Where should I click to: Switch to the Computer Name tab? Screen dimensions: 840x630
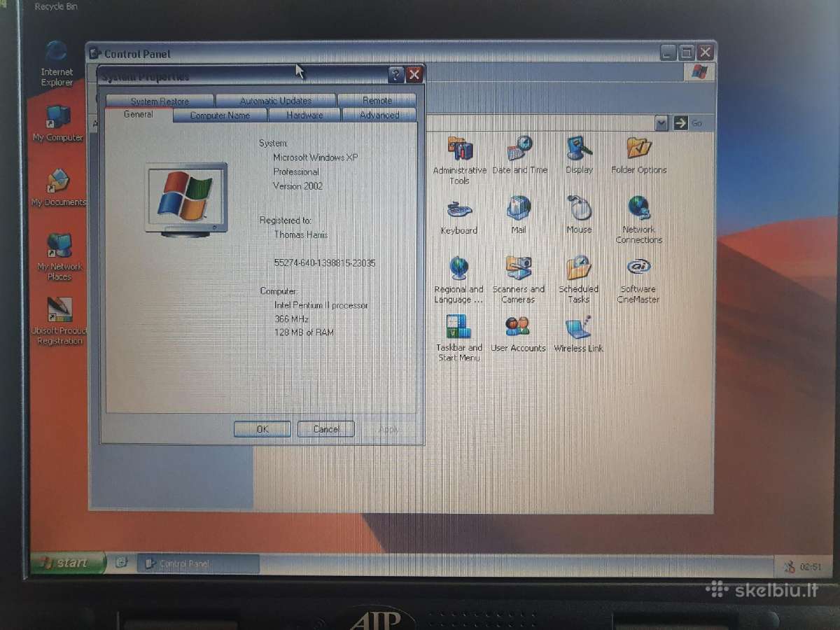coord(220,115)
